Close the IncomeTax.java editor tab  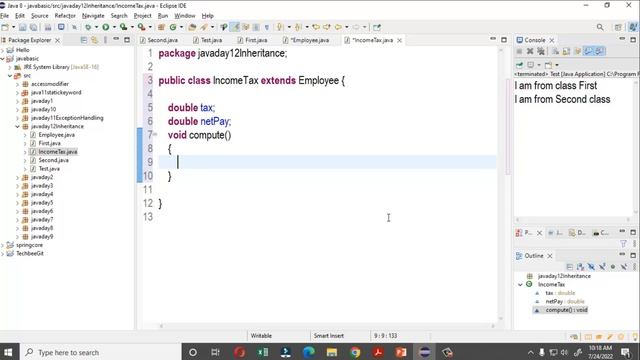click(400, 40)
